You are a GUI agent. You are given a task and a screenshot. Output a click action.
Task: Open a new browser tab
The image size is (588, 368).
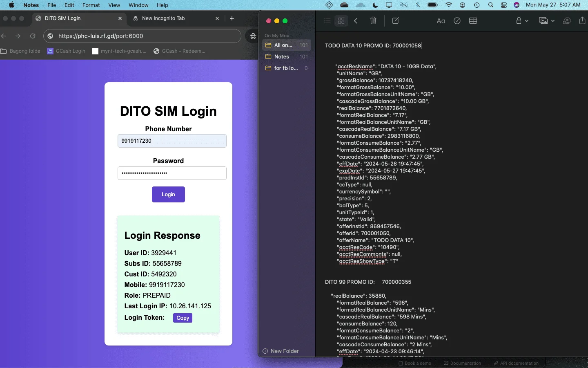click(x=232, y=18)
